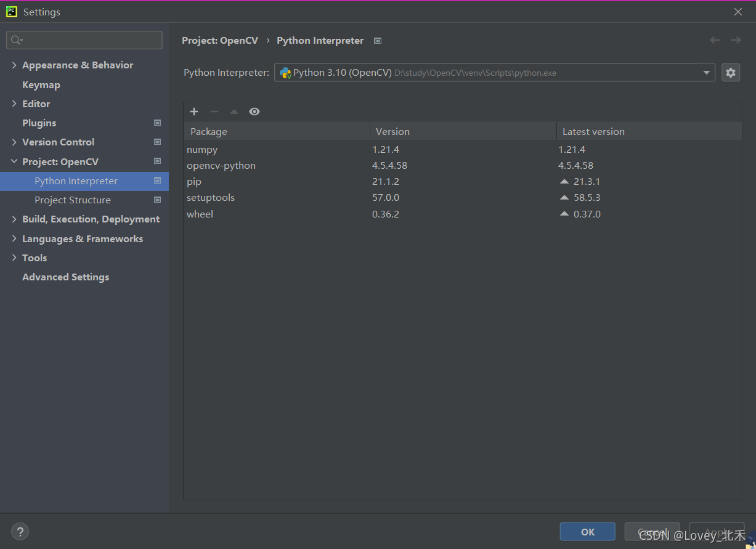Viewport: 756px width, 549px height.
Task: Click pip latest version 21.3.1
Action: coord(587,182)
